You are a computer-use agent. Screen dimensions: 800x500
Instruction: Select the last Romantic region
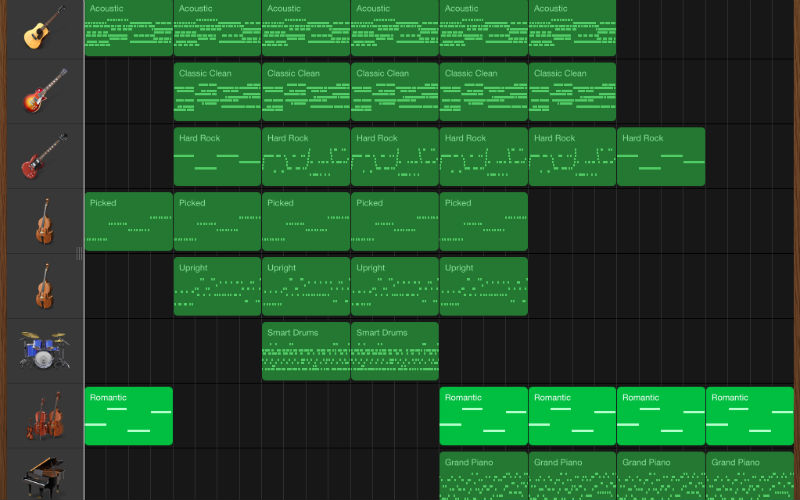point(750,416)
